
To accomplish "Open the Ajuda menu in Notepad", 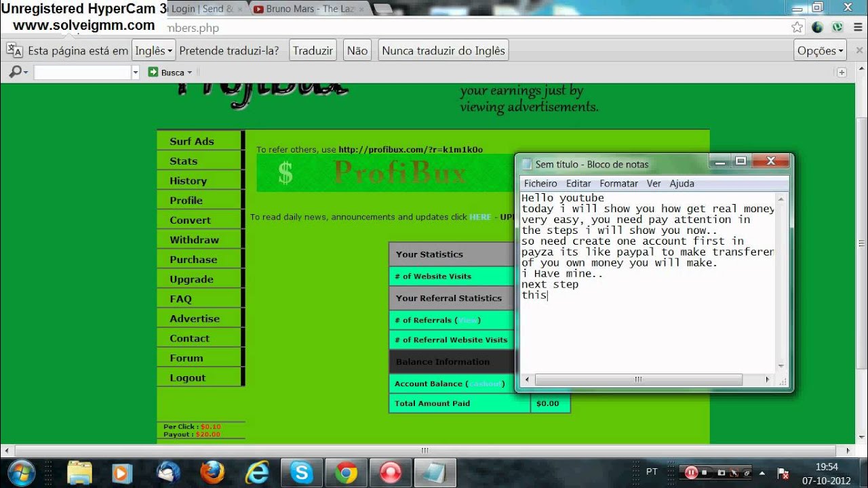I will [682, 184].
